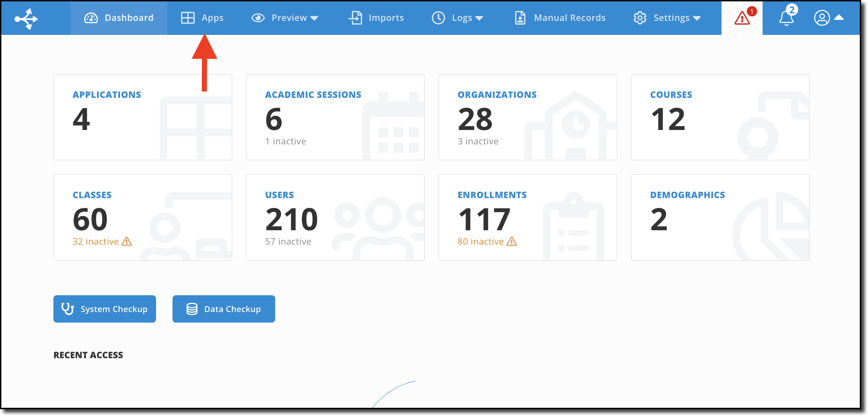The height and width of the screenshot is (416, 868).
Task: Click the user profile avatar icon
Action: [x=822, y=18]
